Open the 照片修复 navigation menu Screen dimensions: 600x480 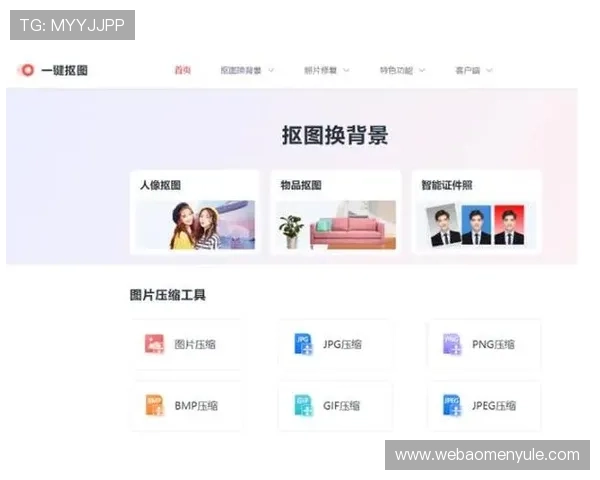coord(320,70)
